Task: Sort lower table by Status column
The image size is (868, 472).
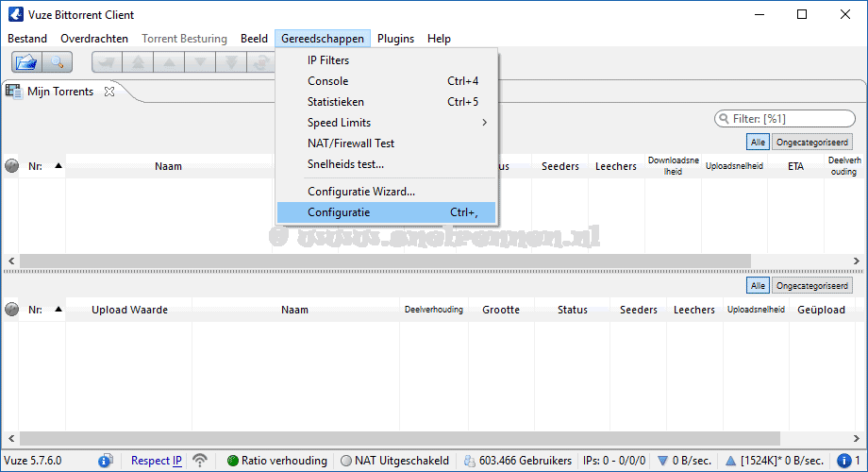Action: [573, 310]
